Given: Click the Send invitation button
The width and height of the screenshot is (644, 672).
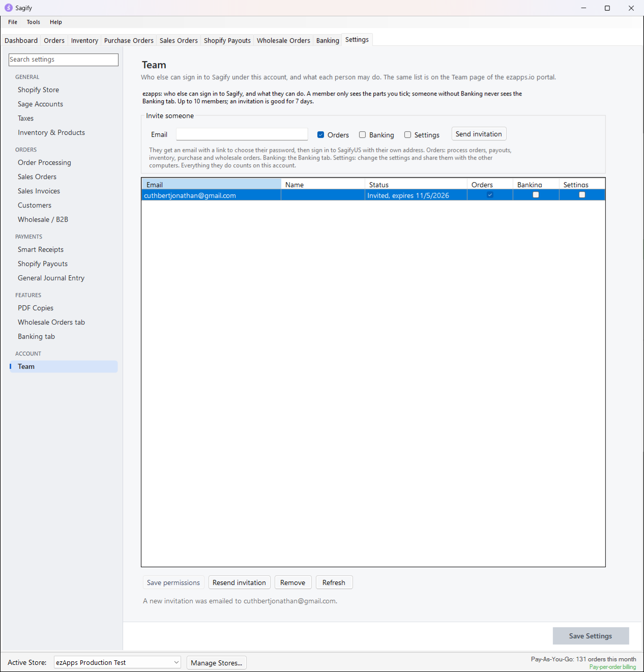Looking at the screenshot, I should tap(479, 134).
